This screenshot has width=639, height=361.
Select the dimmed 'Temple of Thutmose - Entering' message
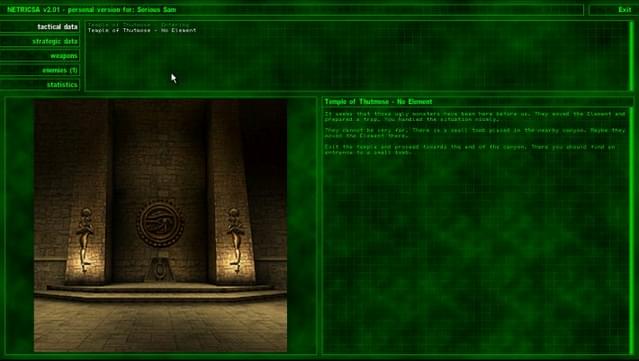139,25
